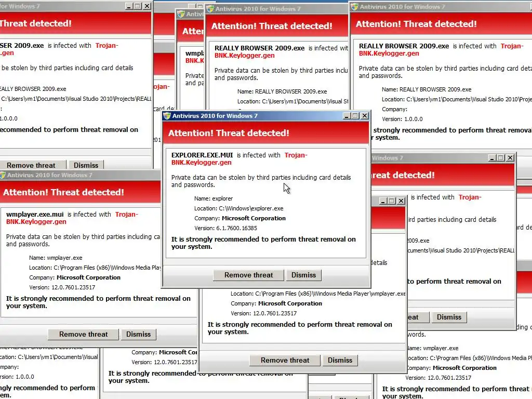This screenshot has height=399, width=532.
Task: Minimize the EXPLORER.EXE.MUI threat window
Action: point(347,116)
